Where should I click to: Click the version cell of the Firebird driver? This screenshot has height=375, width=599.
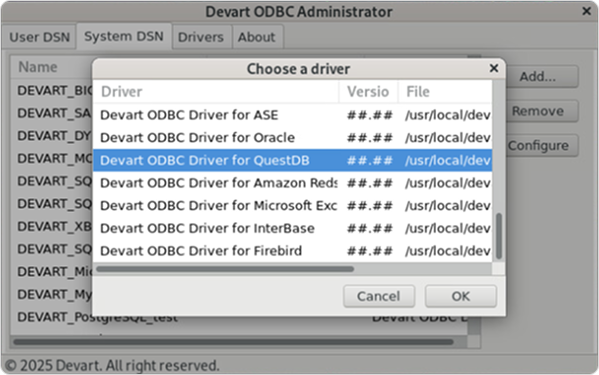[x=369, y=251]
